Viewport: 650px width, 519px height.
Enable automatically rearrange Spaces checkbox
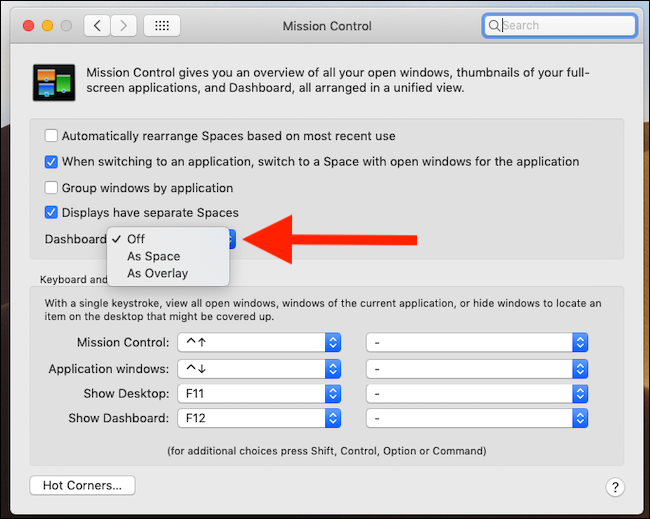click(x=51, y=136)
